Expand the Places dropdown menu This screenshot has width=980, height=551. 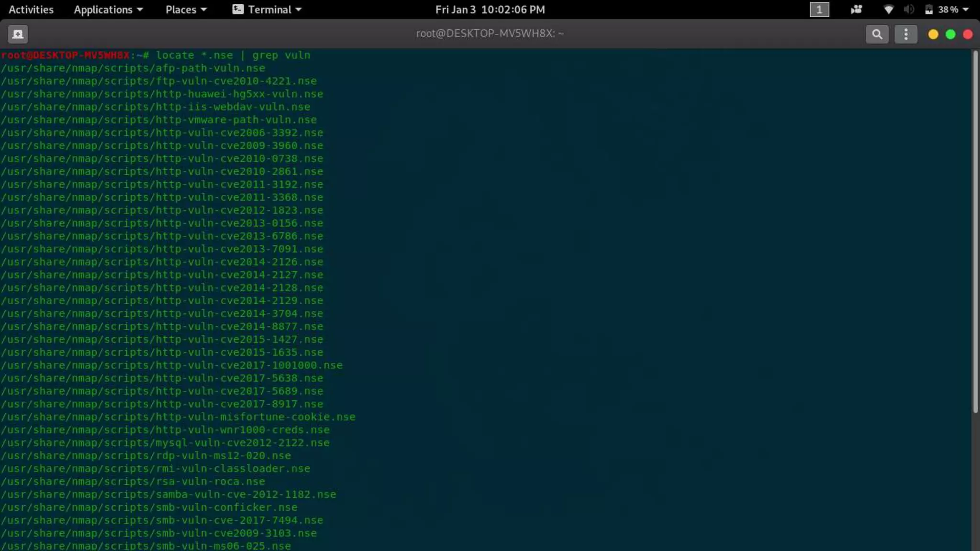(x=186, y=10)
